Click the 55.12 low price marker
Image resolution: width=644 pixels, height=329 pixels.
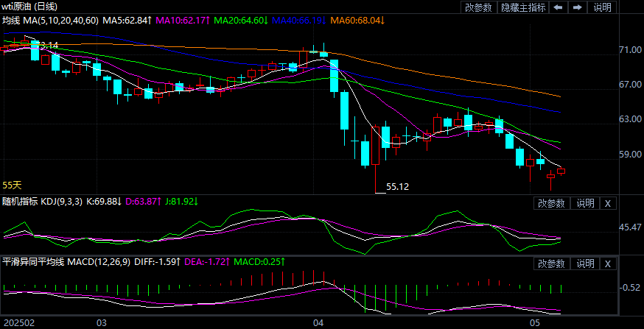(398, 187)
